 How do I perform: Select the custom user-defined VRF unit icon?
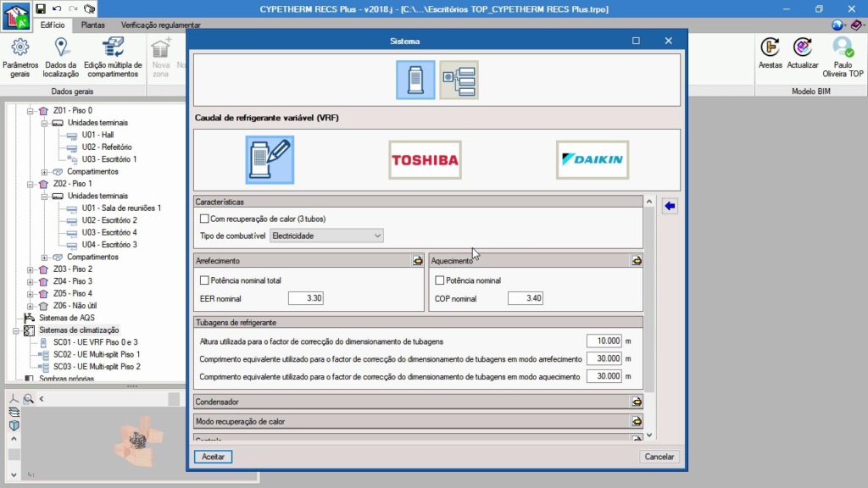(270, 159)
